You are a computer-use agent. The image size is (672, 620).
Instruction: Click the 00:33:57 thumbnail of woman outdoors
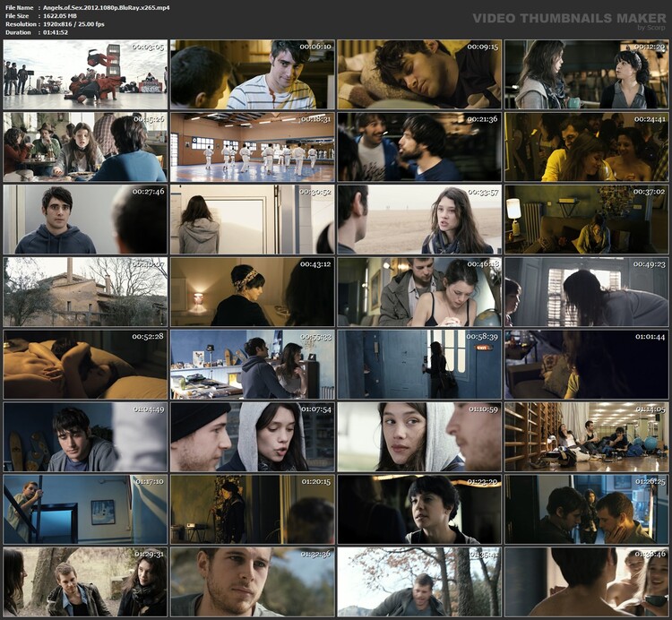(x=419, y=220)
